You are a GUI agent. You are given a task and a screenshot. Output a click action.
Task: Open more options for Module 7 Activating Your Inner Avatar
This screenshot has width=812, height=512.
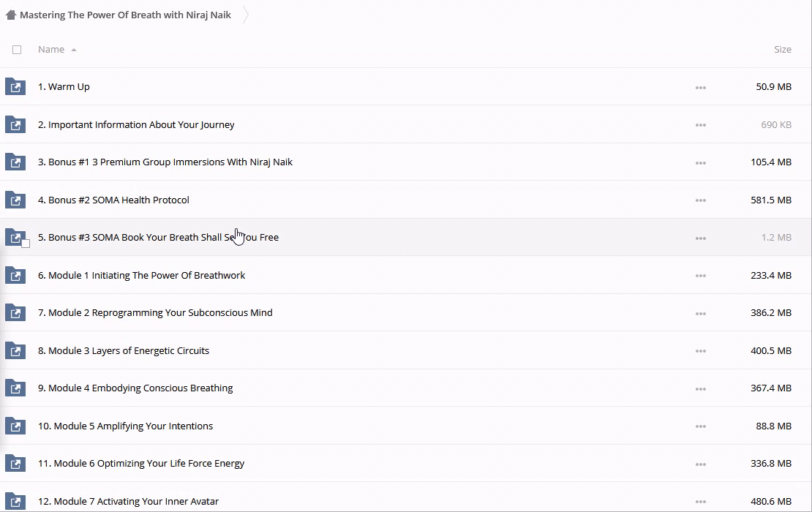tap(700, 502)
